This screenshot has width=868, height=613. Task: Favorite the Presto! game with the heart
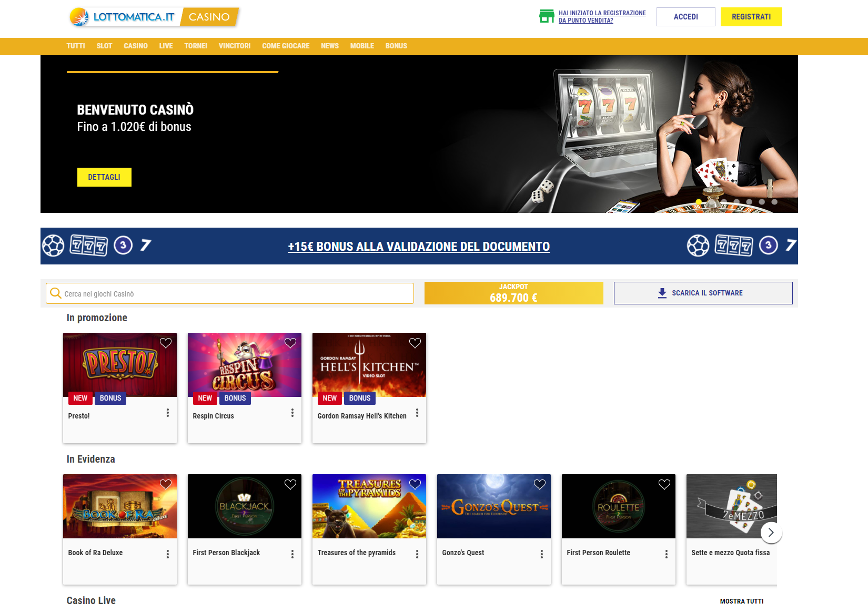[166, 343]
